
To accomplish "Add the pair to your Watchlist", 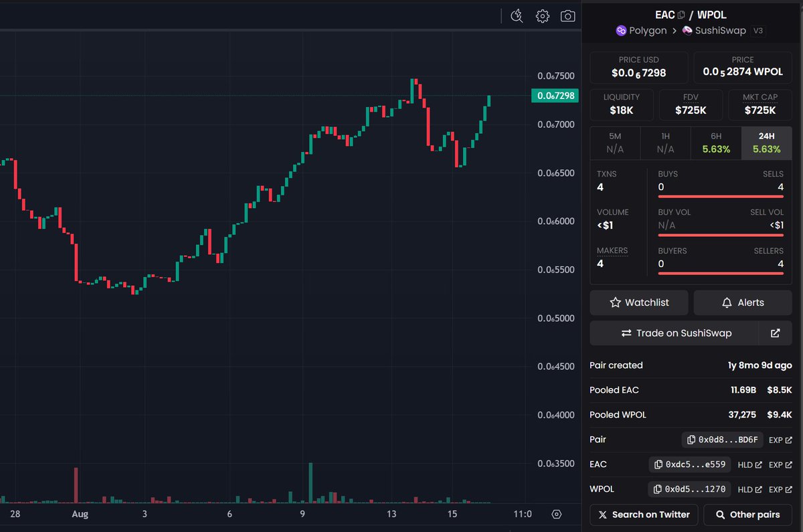I will 638,302.
